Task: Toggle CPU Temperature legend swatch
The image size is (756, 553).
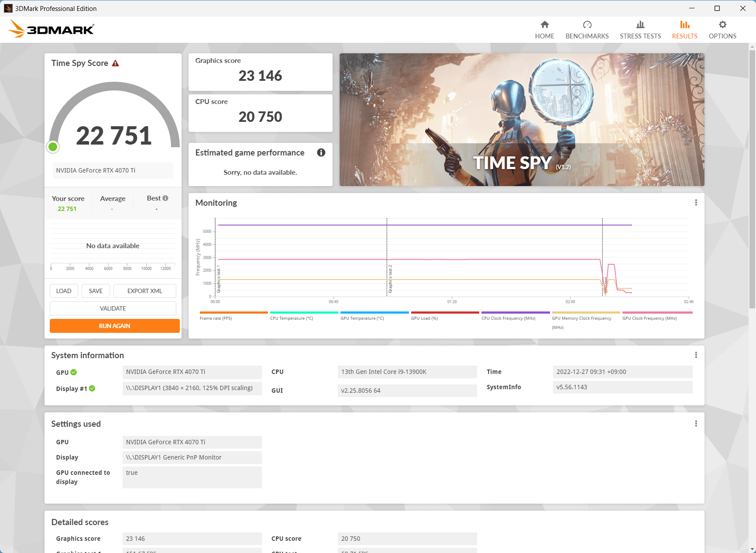Action: point(304,313)
